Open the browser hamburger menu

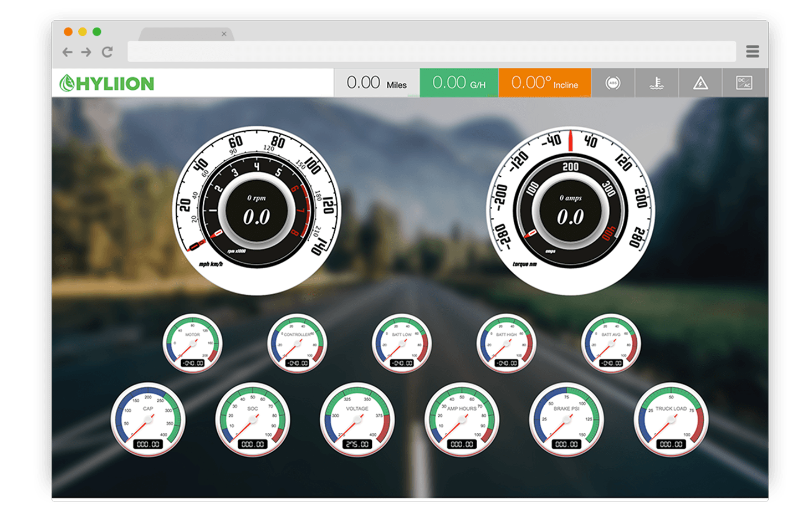(x=752, y=52)
